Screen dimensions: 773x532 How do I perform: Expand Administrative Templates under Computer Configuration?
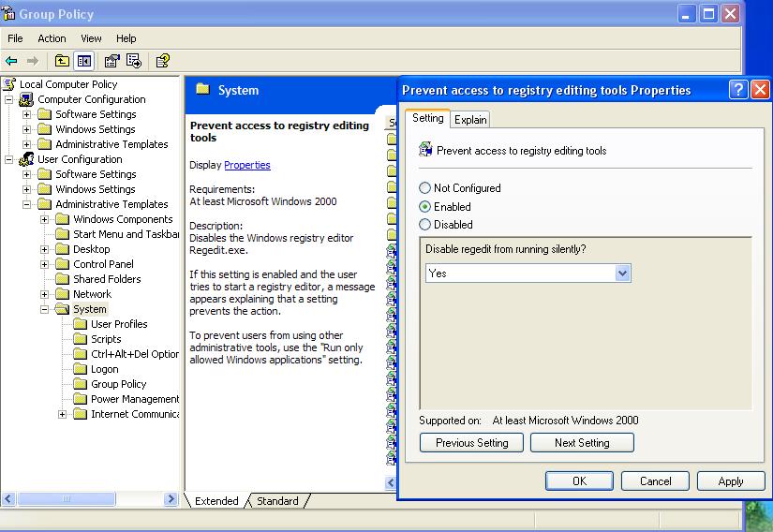point(26,144)
